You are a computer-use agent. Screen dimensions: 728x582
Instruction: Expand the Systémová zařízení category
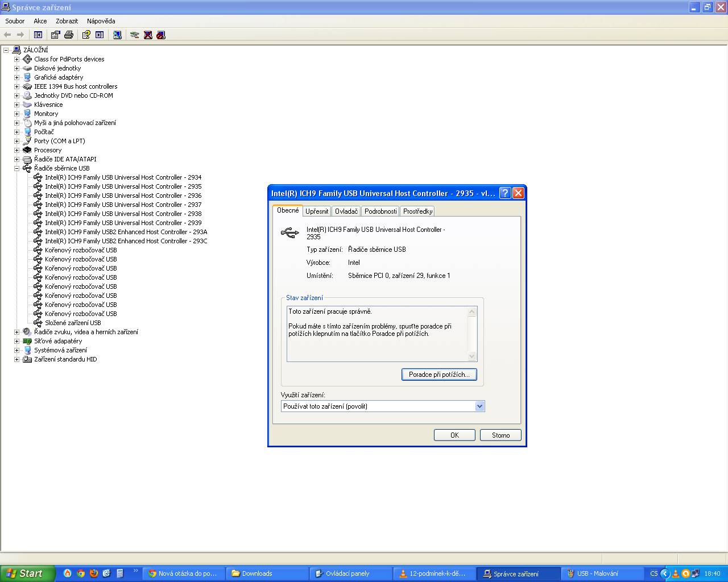(16, 350)
